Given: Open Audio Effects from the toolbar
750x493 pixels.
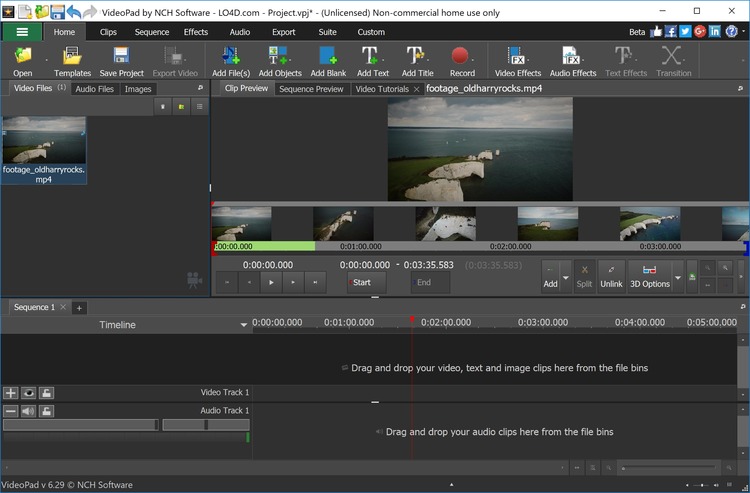Looking at the screenshot, I should (573, 61).
